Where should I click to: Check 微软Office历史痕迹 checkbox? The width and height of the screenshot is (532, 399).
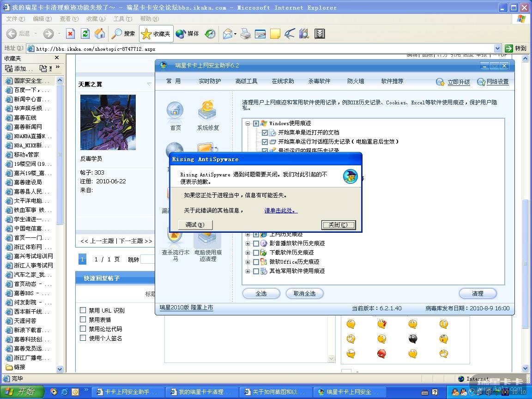point(256,262)
